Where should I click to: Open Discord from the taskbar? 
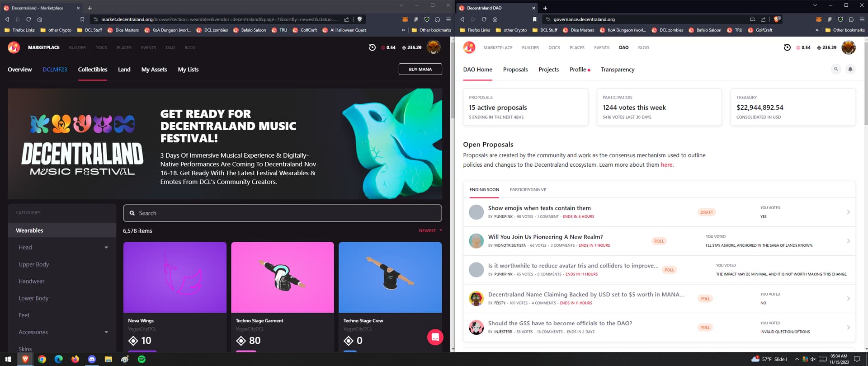point(92,359)
